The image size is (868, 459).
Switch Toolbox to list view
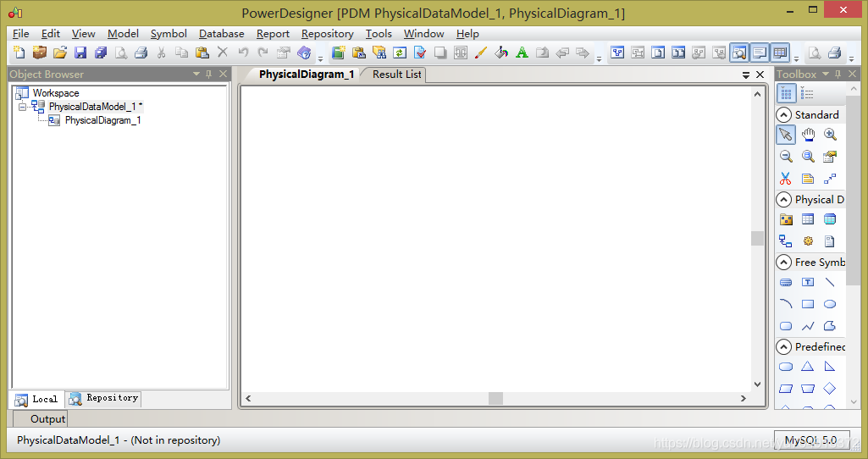pos(807,93)
